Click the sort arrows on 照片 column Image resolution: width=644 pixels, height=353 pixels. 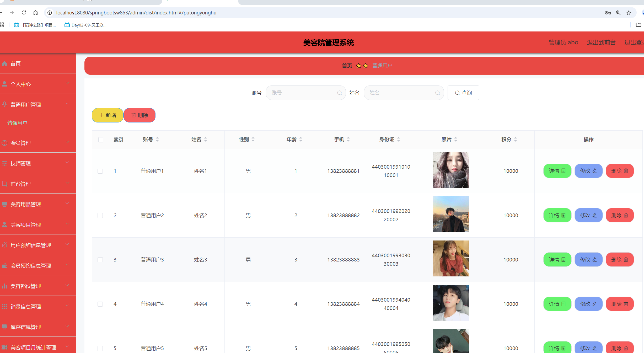[456, 140]
